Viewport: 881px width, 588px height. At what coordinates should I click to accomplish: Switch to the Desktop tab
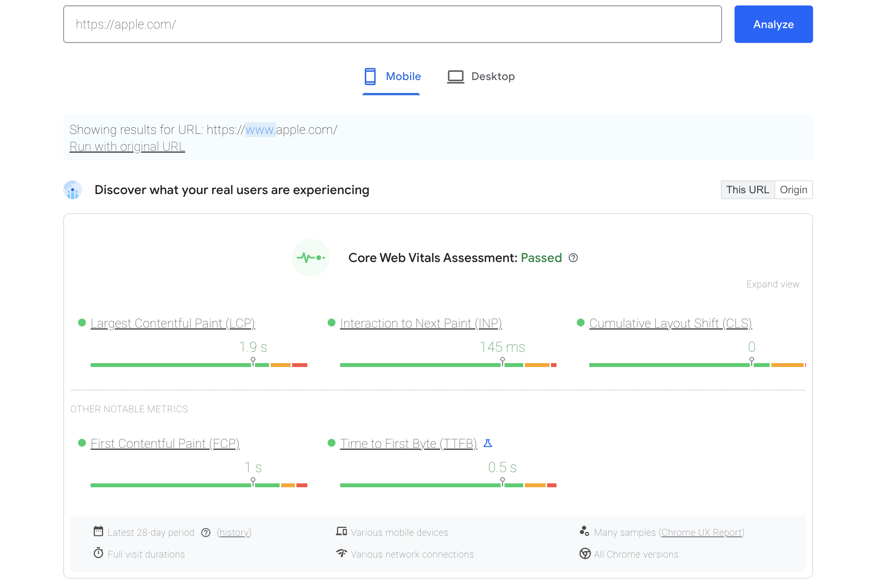[x=481, y=77]
